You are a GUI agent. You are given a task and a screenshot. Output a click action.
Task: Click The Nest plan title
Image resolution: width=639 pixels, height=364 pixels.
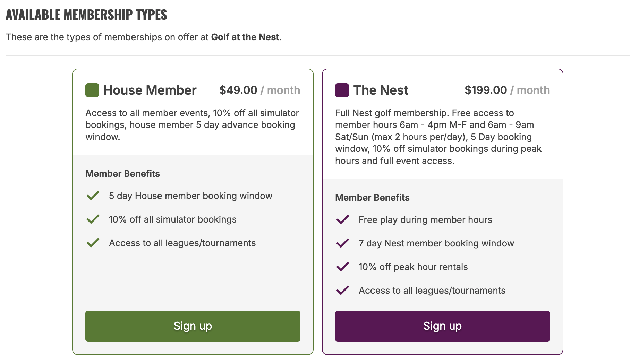click(x=381, y=90)
